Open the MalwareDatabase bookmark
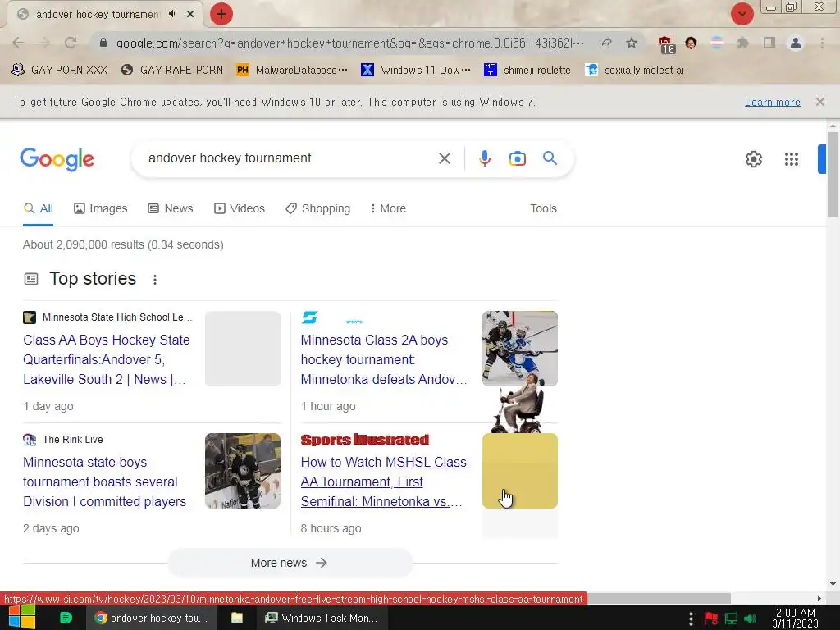 [x=292, y=71]
